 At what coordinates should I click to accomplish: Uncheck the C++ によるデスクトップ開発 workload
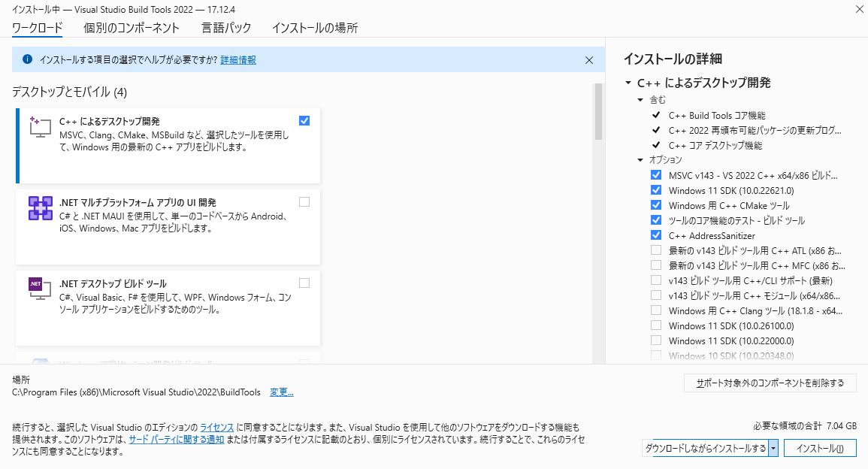point(304,120)
